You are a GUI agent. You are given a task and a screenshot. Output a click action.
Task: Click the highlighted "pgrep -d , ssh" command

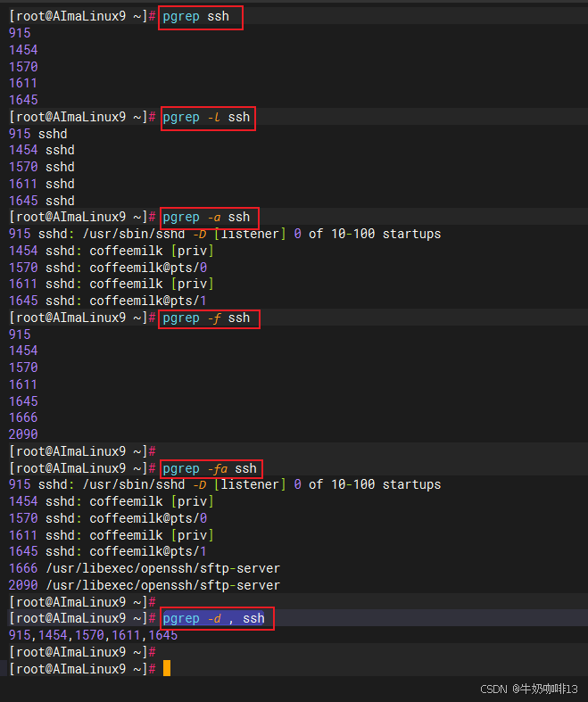pos(213,619)
